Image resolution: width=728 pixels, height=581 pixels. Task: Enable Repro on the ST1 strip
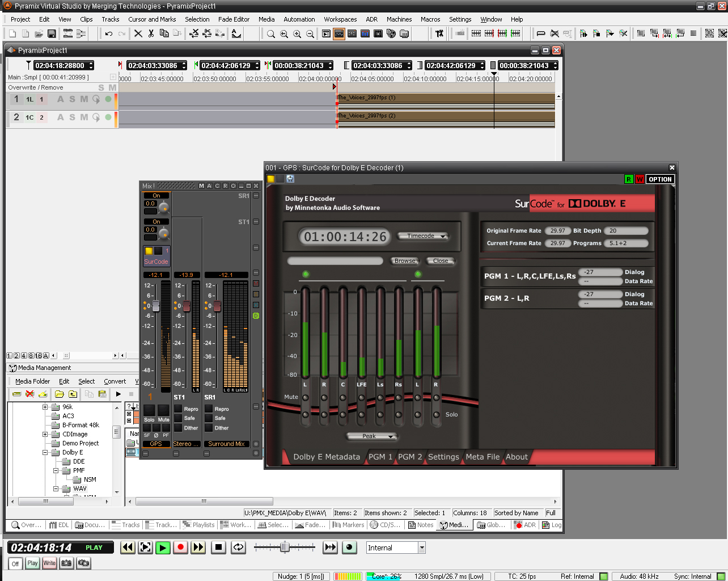(x=178, y=409)
